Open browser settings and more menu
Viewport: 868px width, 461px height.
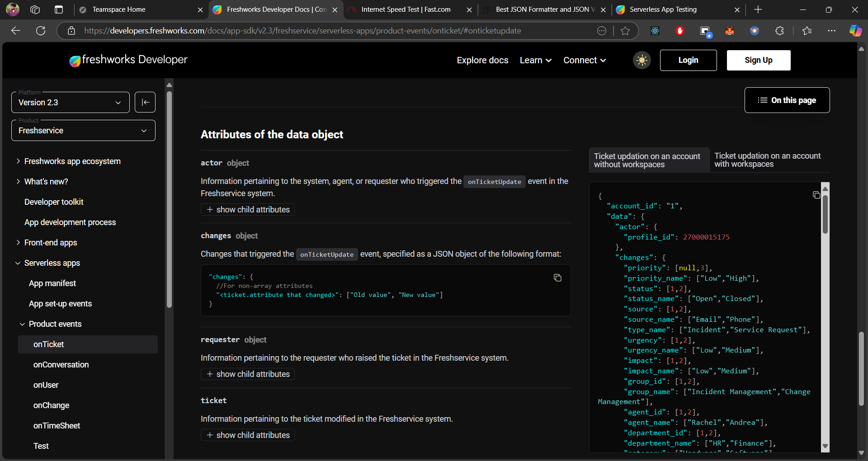831,31
